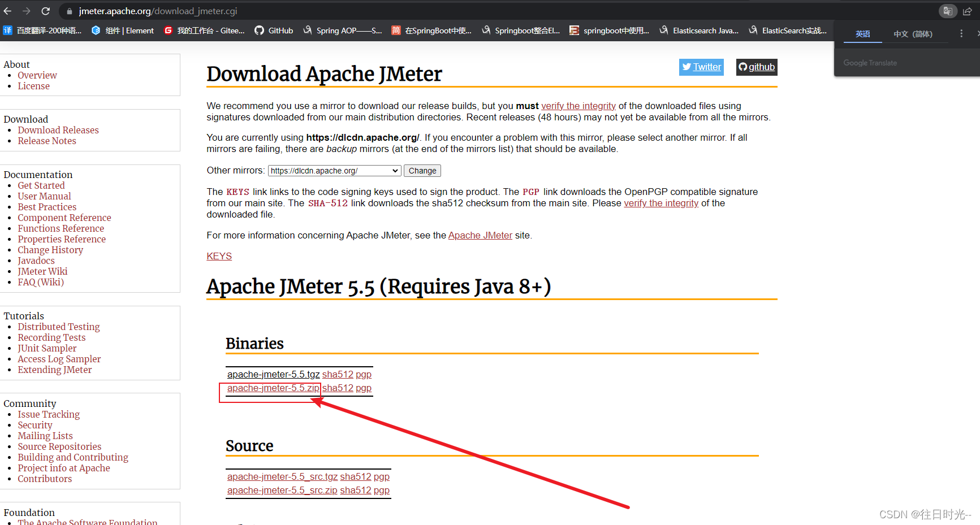Download apache-jmeter-5.5_src.zip source
The width and height of the screenshot is (980, 525).
point(282,490)
